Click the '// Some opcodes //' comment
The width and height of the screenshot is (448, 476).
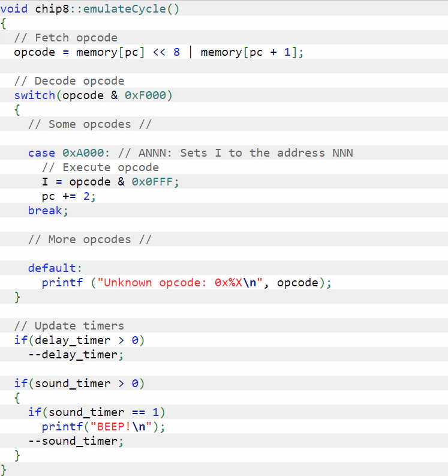[90, 124]
